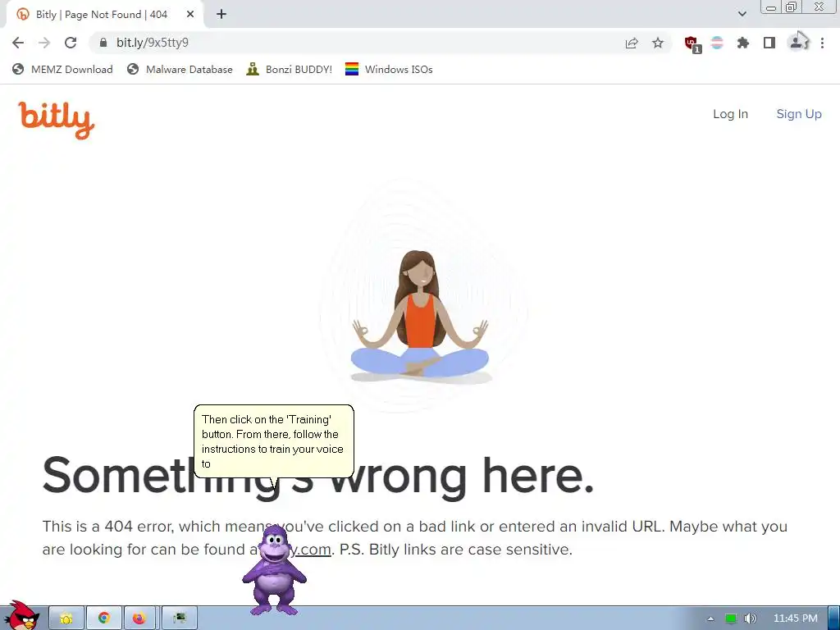840x630 pixels.
Task: Restore down the Chrome window
Action: point(792,7)
